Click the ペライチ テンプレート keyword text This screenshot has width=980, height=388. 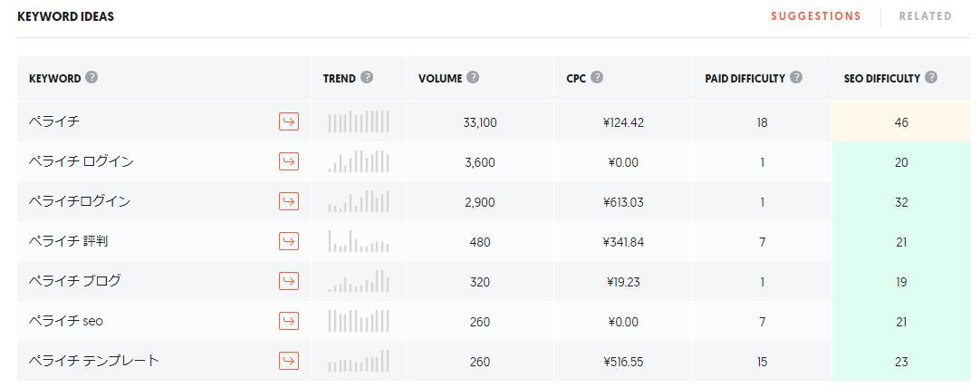94,361
